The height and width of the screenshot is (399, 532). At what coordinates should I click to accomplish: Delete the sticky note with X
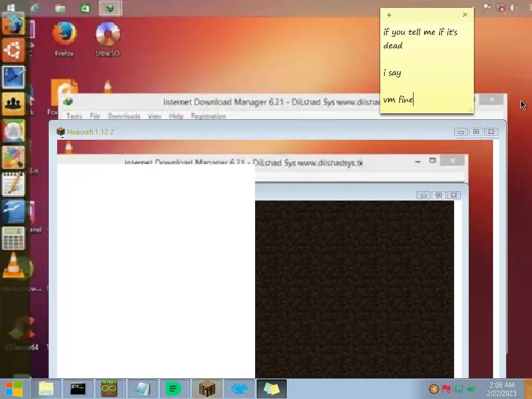(465, 15)
